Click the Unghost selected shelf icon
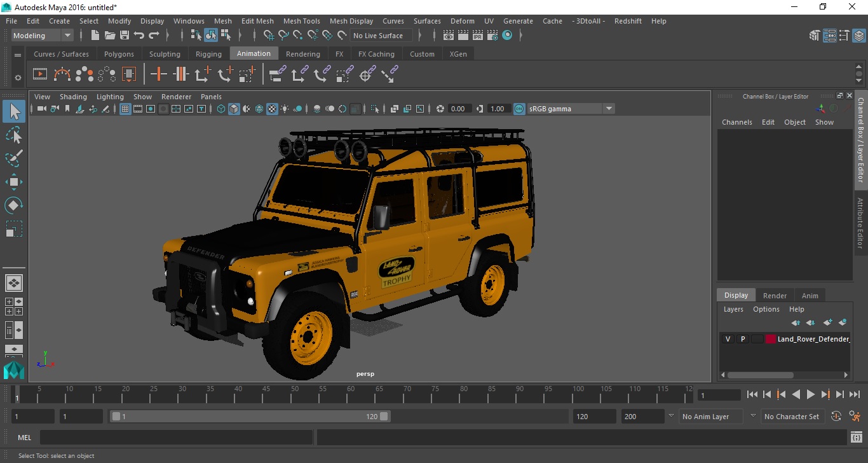Image resolution: width=868 pixels, height=463 pixels. (x=107, y=74)
